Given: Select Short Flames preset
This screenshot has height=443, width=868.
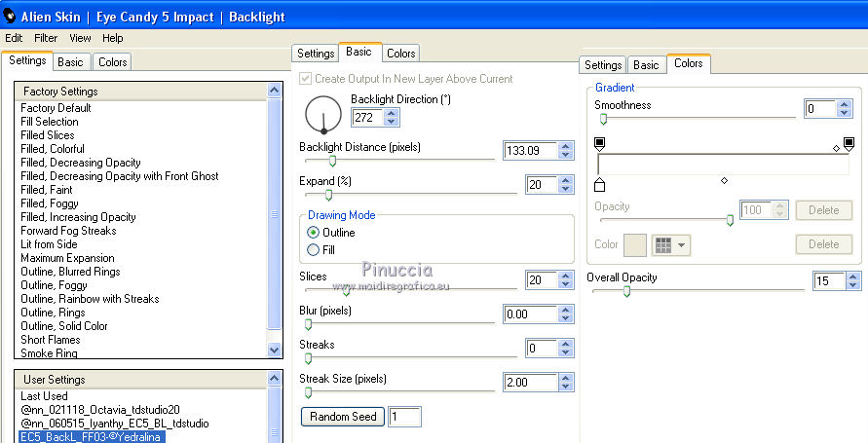Looking at the screenshot, I should tap(51, 340).
